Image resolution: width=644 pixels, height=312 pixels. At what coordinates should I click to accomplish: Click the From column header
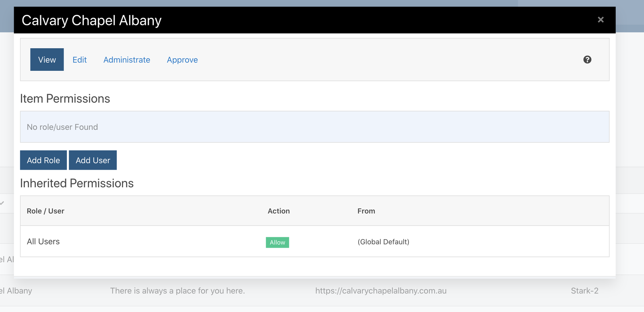pyautogui.click(x=366, y=211)
